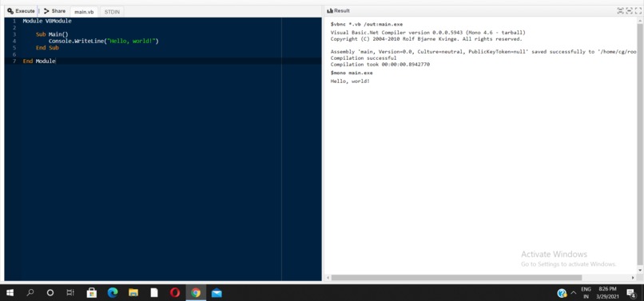Click the Result panel horizontal scrollbar thumb
This screenshot has width=644, height=301.
(456, 278)
